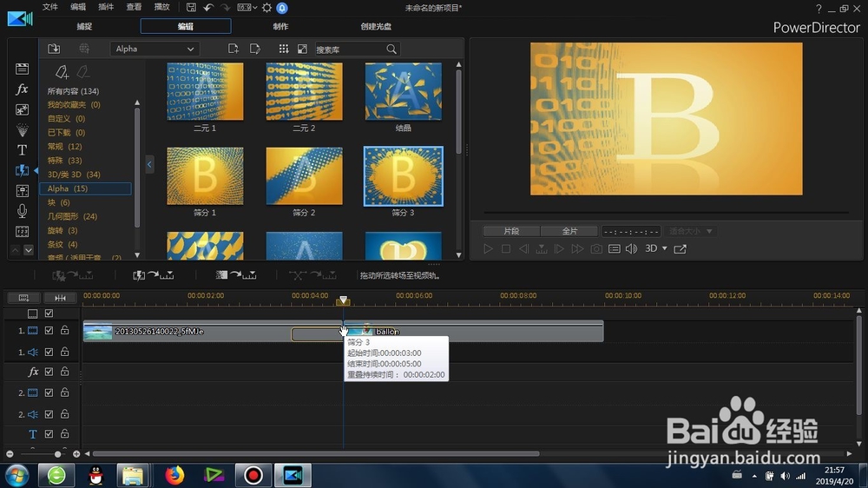This screenshot has height=488, width=868.
Task: Open the 插件 menu
Action: pyautogui.click(x=106, y=7)
